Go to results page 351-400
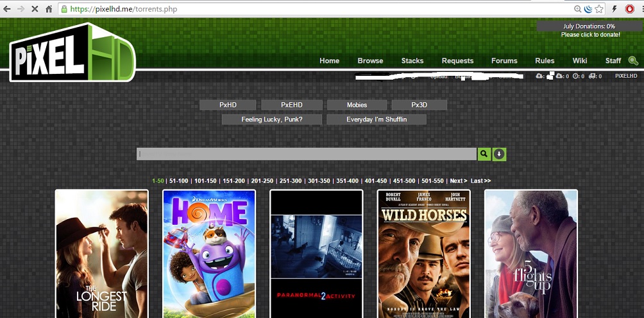The height and width of the screenshot is (318, 644). 348,181
